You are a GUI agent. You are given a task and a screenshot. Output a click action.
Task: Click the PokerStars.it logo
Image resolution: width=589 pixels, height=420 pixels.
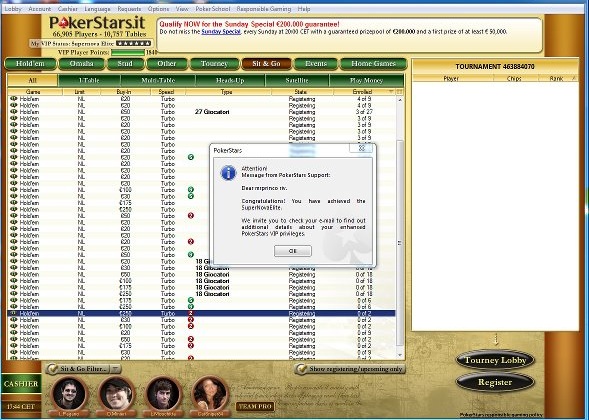pyautogui.click(x=97, y=23)
